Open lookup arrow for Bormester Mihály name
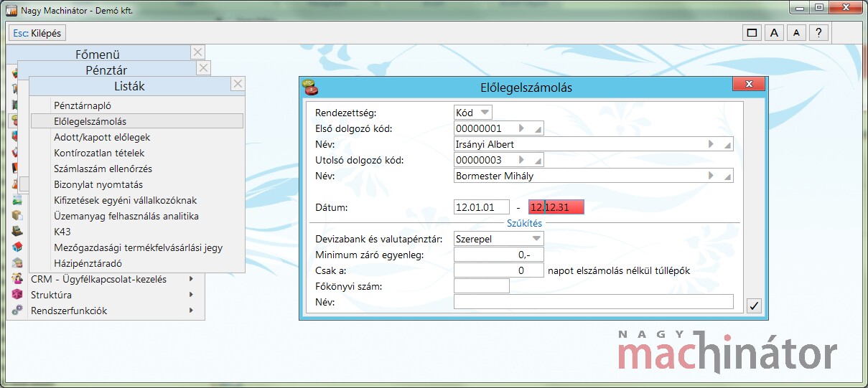 click(711, 176)
